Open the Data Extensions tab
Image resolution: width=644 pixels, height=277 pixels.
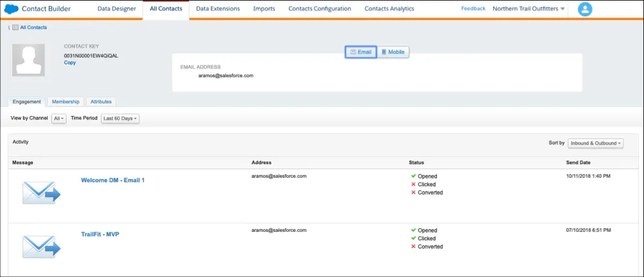(x=218, y=8)
